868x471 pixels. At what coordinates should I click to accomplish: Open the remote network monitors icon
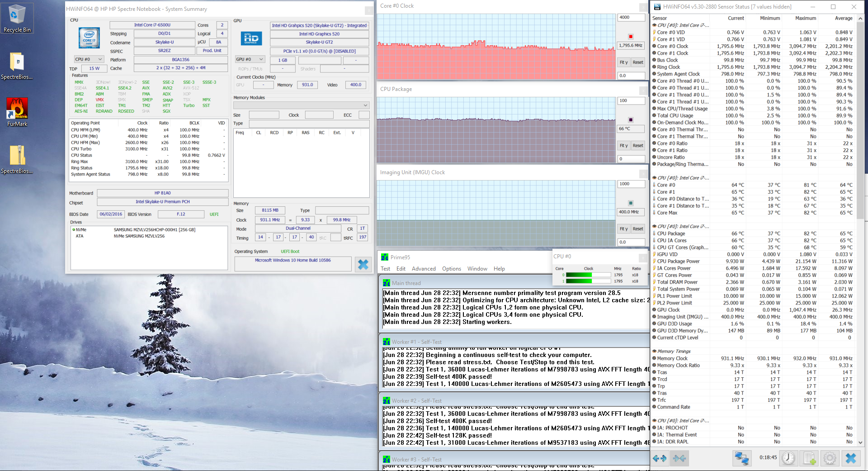pyautogui.click(x=741, y=458)
